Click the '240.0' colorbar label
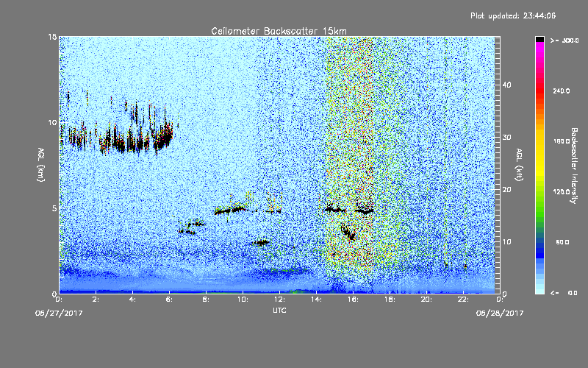 coord(562,91)
